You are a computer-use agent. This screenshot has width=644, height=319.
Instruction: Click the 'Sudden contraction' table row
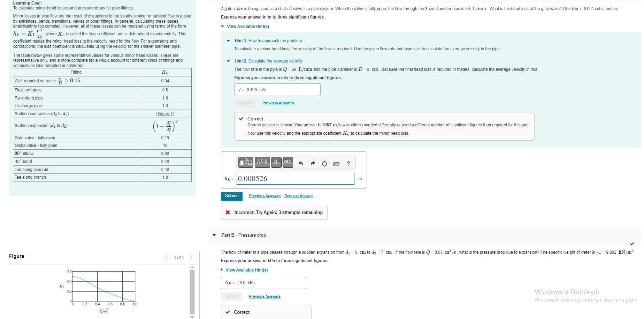[x=102, y=114]
